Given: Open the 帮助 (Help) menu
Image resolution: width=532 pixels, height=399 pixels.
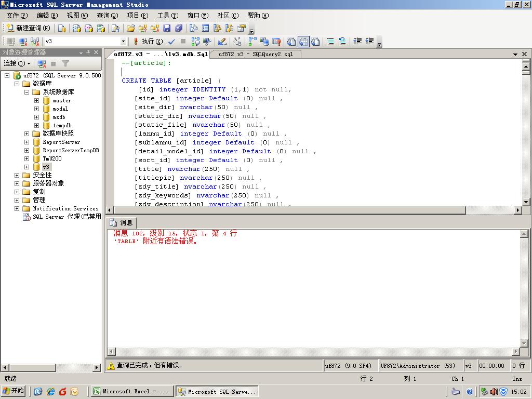Looking at the screenshot, I should click(x=258, y=15).
